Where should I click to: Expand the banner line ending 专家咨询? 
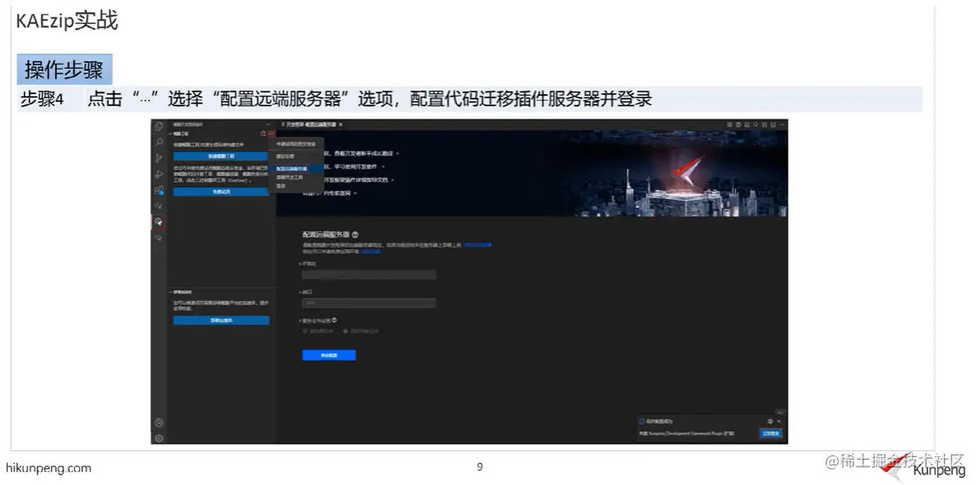[355, 194]
